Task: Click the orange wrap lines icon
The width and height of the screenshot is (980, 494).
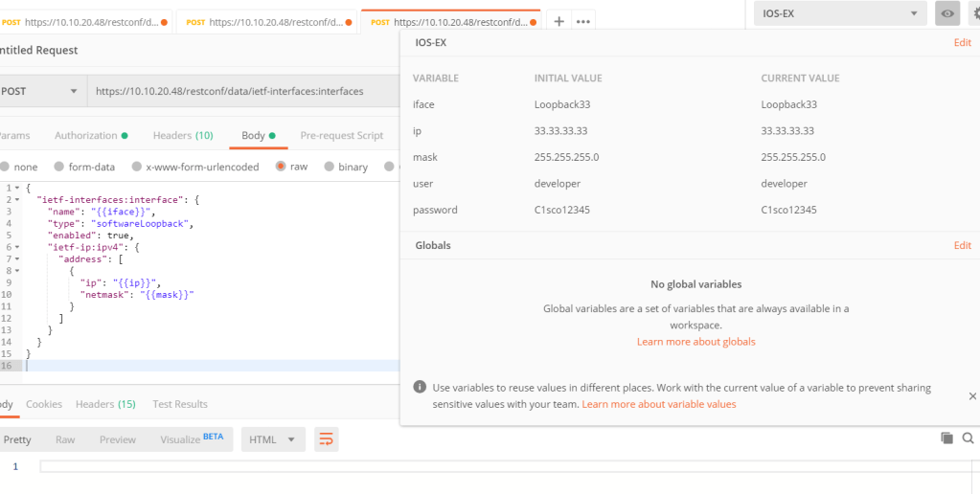Action: click(327, 439)
